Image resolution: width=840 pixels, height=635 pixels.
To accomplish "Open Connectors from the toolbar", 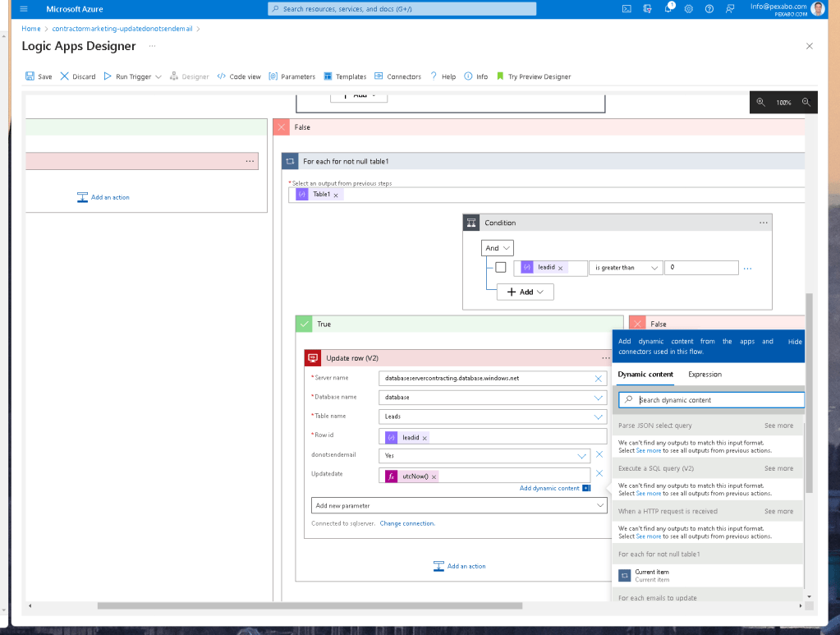I will [398, 76].
